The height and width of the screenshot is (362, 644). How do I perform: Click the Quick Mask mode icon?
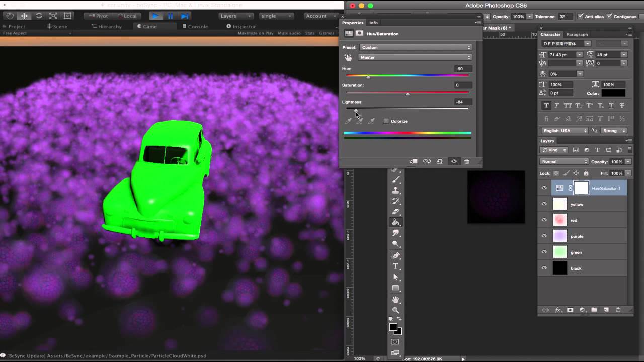coord(395,342)
